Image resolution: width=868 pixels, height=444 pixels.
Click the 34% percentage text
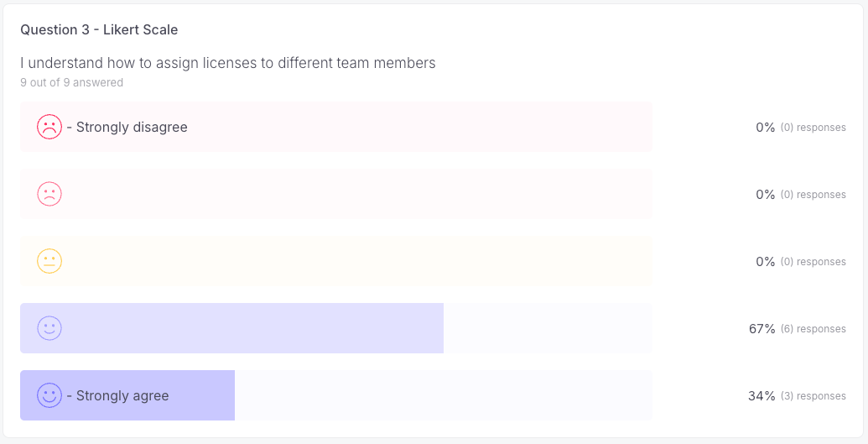click(x=761, y=396)
